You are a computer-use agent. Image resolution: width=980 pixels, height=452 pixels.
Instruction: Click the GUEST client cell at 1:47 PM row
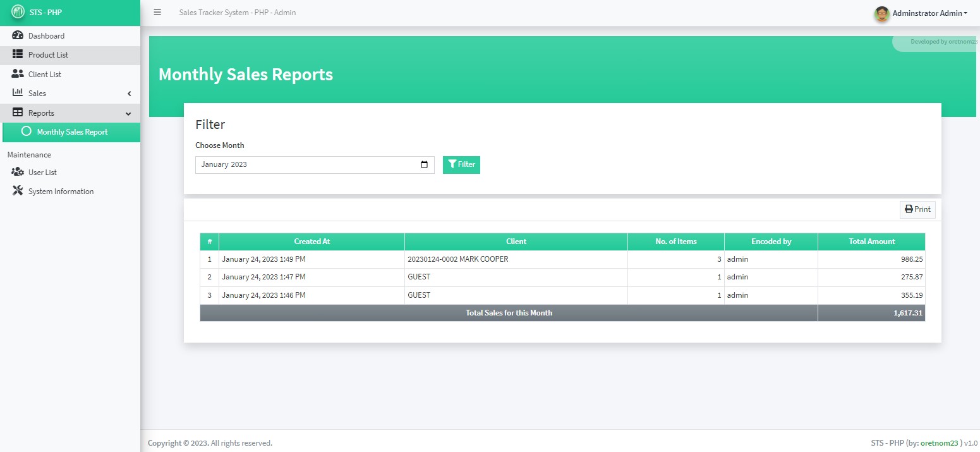(516, 277)
